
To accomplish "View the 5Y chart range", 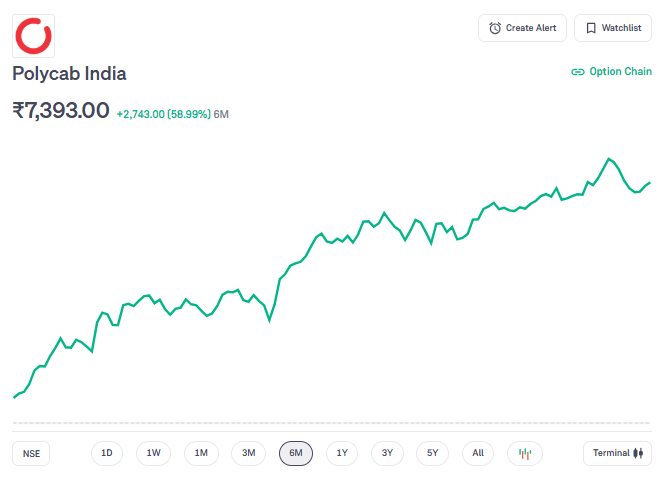I will pyautogui.click(x=433, y=453).
